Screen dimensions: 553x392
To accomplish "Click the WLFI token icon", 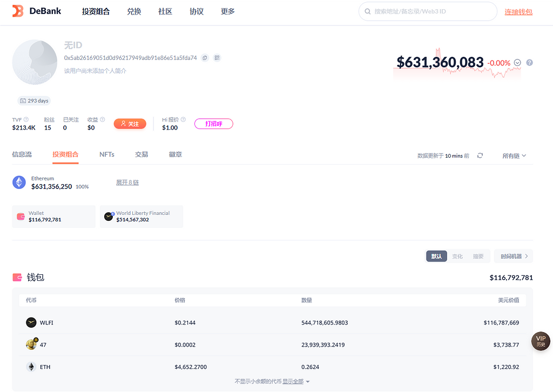I will 31,322.
